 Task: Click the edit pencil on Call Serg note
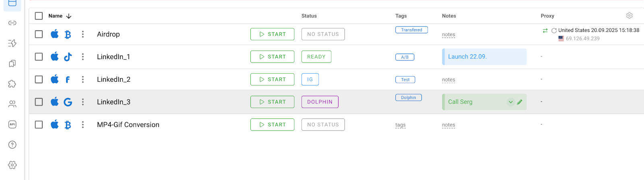(x=520, y=102)
